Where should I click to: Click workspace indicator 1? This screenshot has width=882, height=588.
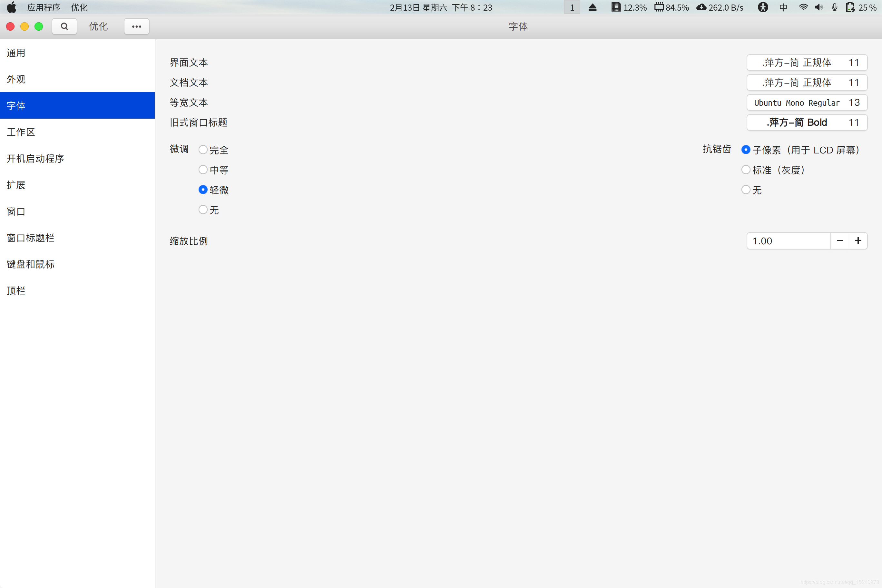click(x=572, y=7)
